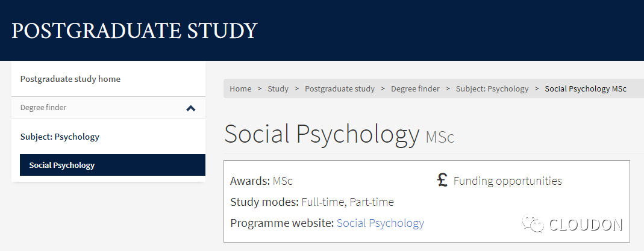Open Postgraduate study breadcrumb link
Viewport: 644px width, 251px height.
pyautogui.click(x=340, y=88)
